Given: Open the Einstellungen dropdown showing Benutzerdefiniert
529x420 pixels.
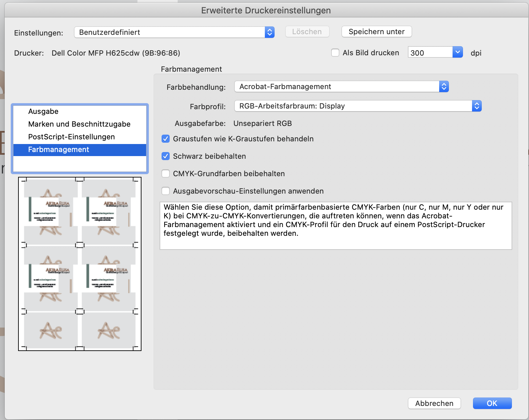Looking at the screenshot, I should pyautogui.click(x=174, y=32).
